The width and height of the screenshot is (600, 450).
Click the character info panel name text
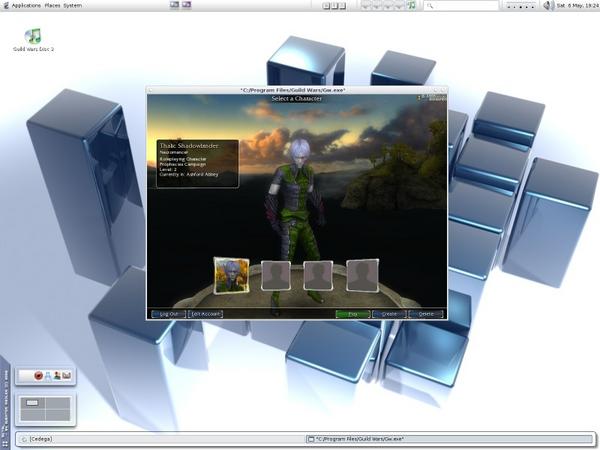(x=189, y=146)
